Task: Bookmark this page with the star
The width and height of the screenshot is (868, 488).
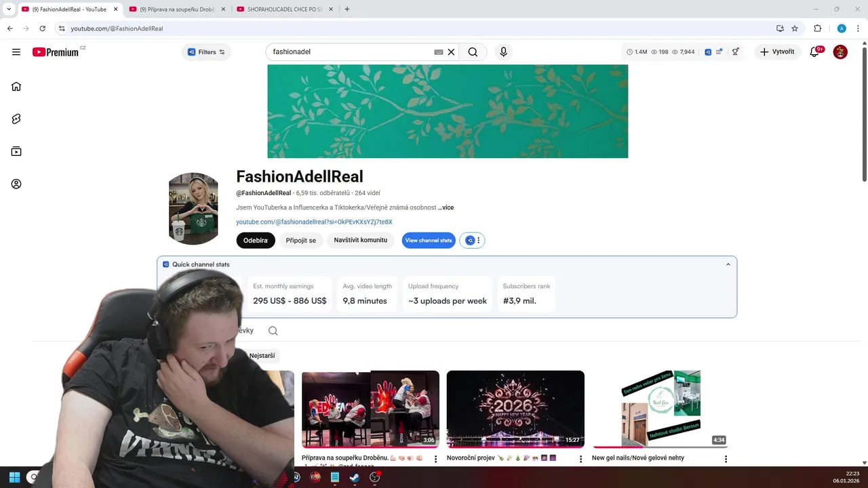Action: coord(795,28)
